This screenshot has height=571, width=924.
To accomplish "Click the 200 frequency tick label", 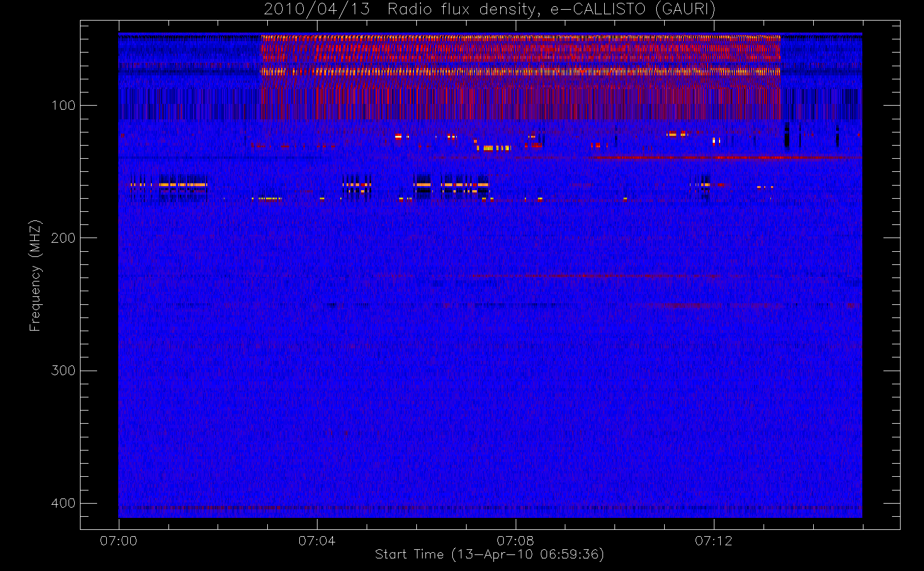I will [63, 238].
